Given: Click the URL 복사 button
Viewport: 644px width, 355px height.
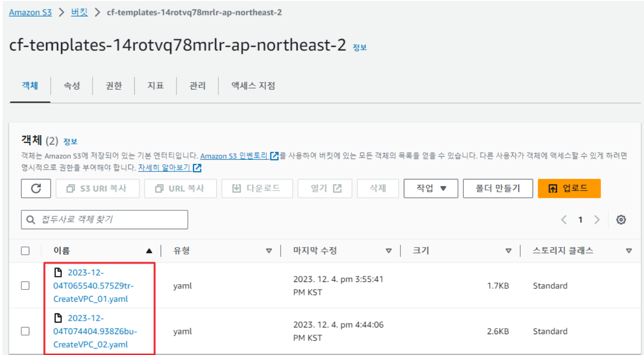Looking at the screenshot, I should (x=181, y=188).
